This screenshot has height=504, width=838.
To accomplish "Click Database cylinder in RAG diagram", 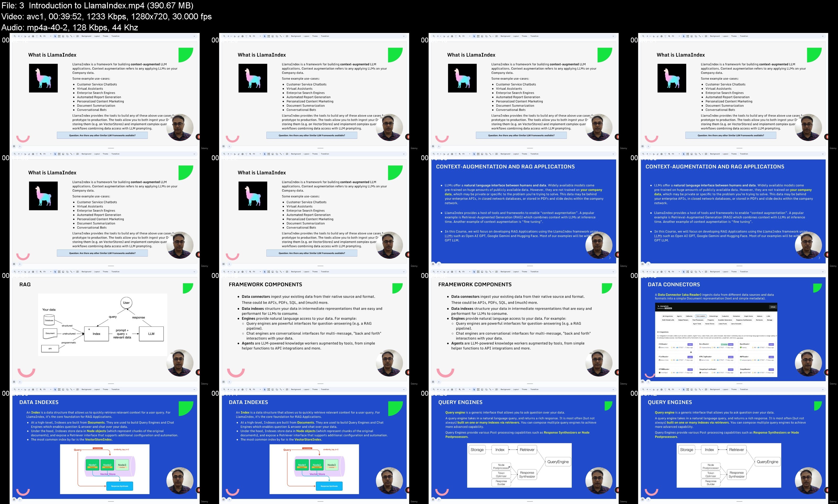I will (x=49, y=320).
